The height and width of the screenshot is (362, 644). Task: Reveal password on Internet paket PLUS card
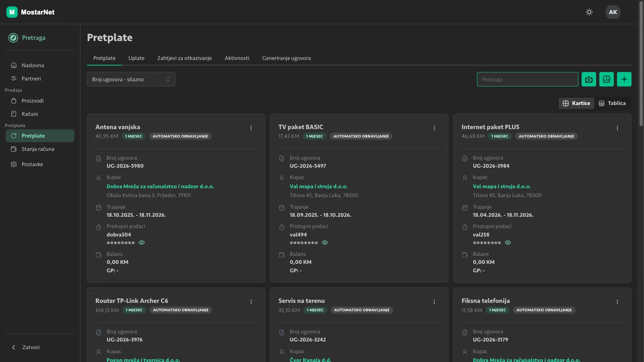coord(508,243)
